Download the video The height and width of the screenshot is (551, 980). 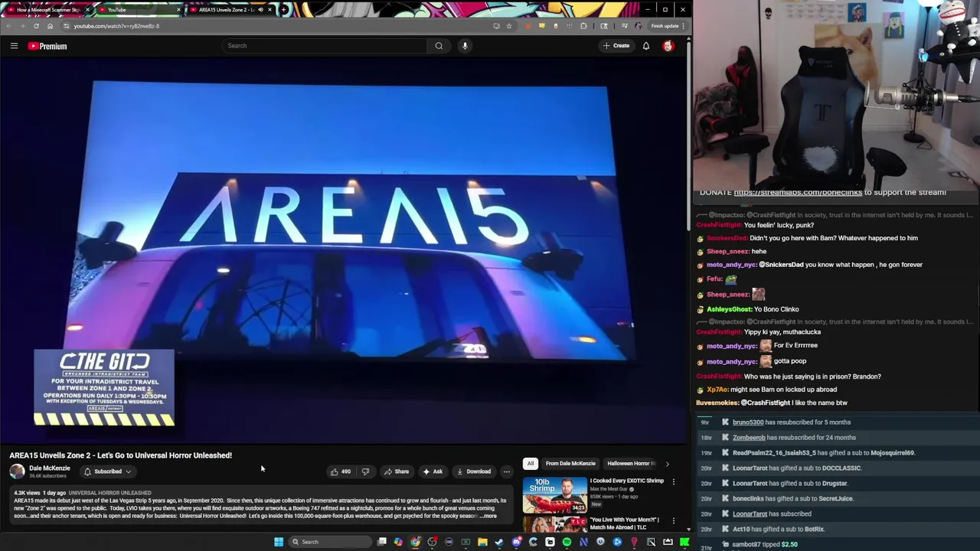pyautogui.click(x=474, y=471)
